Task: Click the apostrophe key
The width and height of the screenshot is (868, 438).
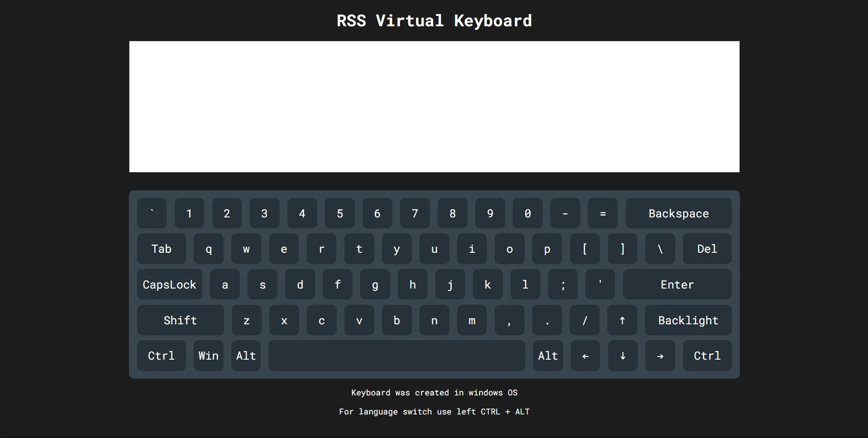Action: coord(600,284)
